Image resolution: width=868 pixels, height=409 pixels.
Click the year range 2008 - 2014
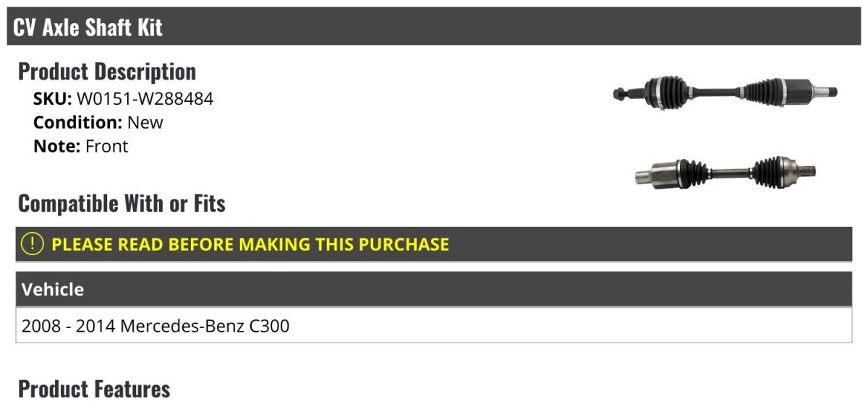69,326
